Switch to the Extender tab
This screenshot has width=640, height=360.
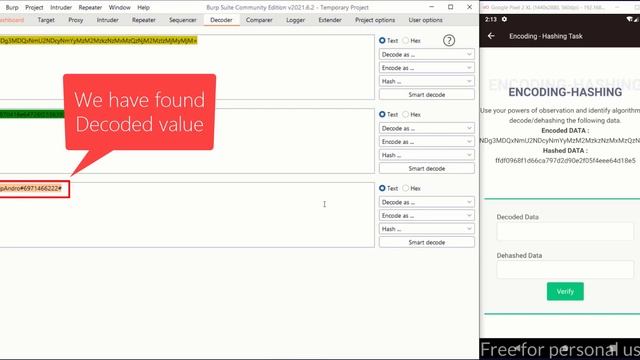tap(330, 20)
